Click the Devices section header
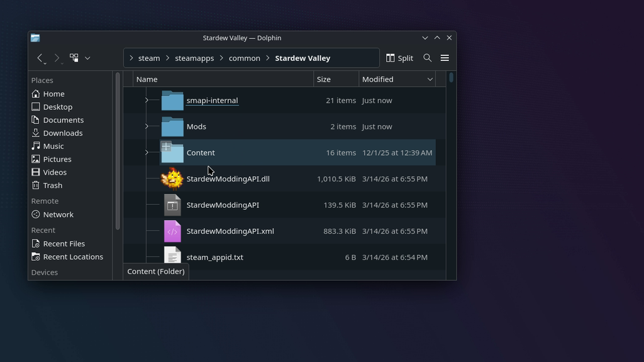 pos(45,273)
